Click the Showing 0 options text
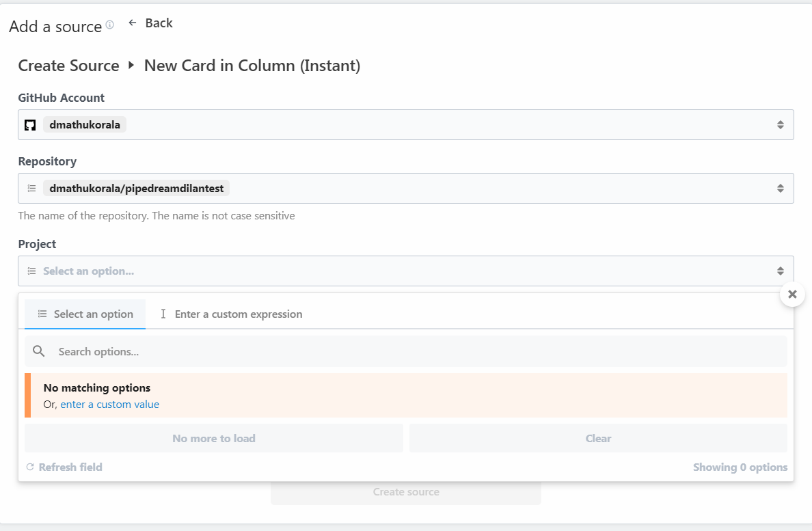812x531 pixels. [x=740, y=467]
